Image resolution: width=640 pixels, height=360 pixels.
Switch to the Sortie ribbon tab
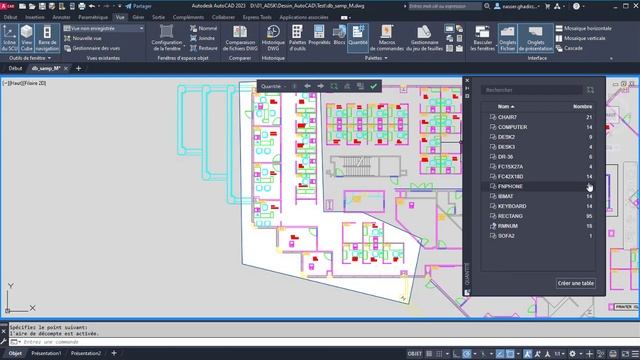[x=158, y=18]
